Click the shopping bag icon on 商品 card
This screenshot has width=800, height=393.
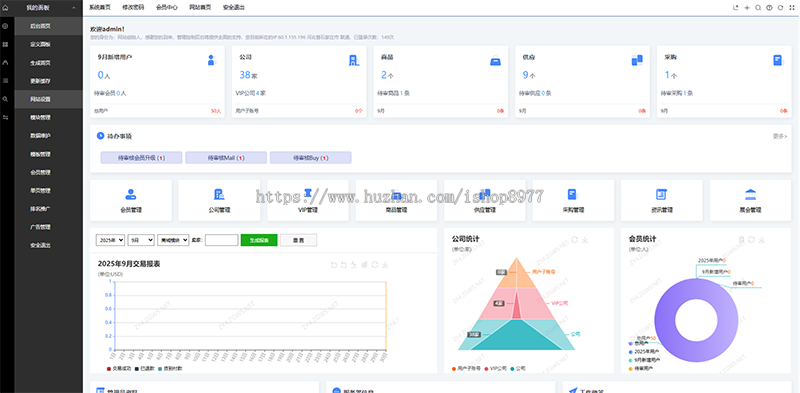495,61
